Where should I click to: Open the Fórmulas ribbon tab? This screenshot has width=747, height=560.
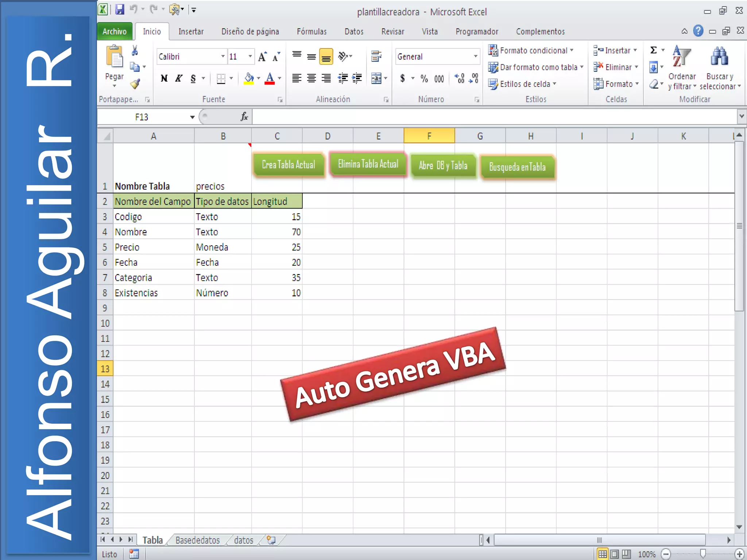311,32
